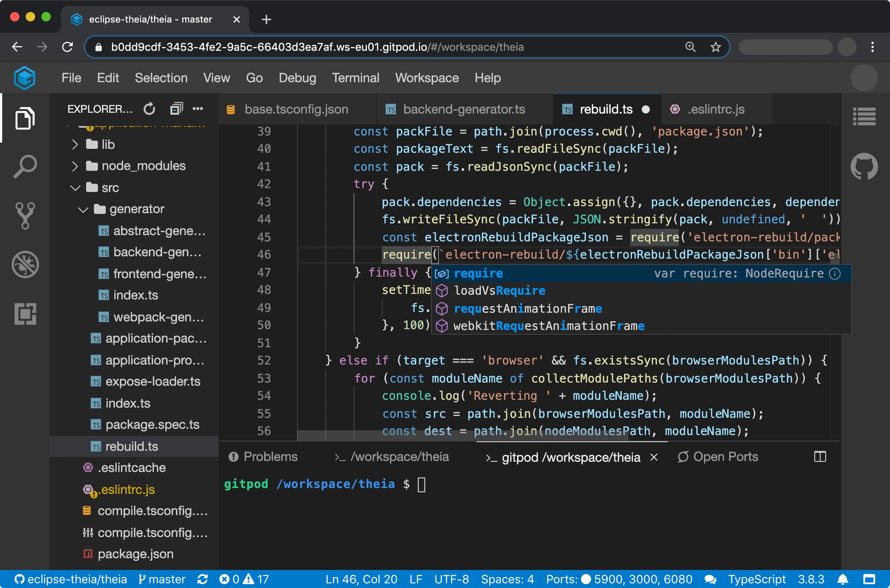Open the Outline view at top right
The image size is (890, 588).
(x=864, y=117)
